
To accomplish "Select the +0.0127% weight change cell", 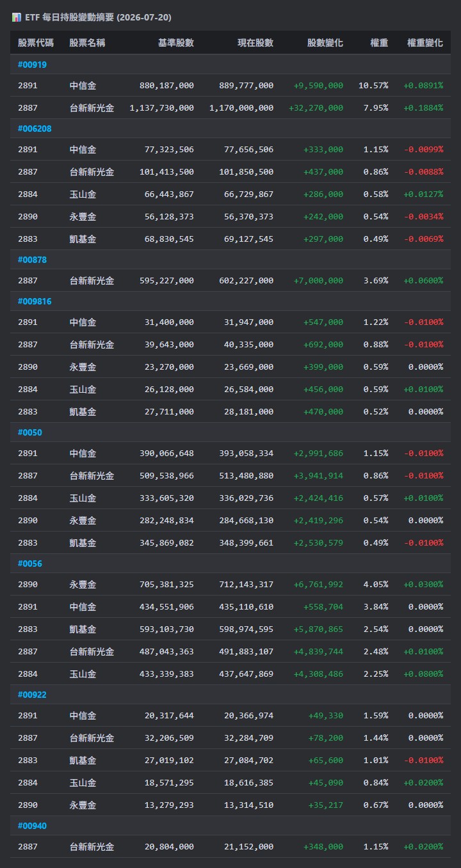I will (423, 194).
